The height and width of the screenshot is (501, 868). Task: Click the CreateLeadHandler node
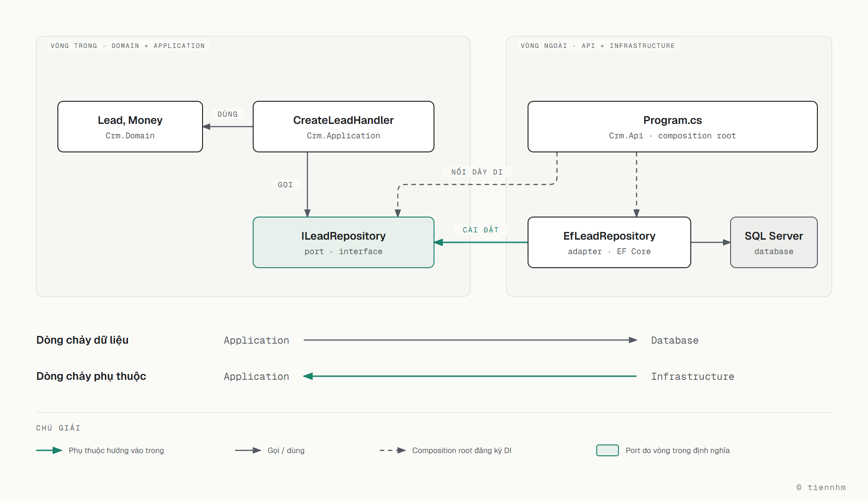tap(344, 127)
